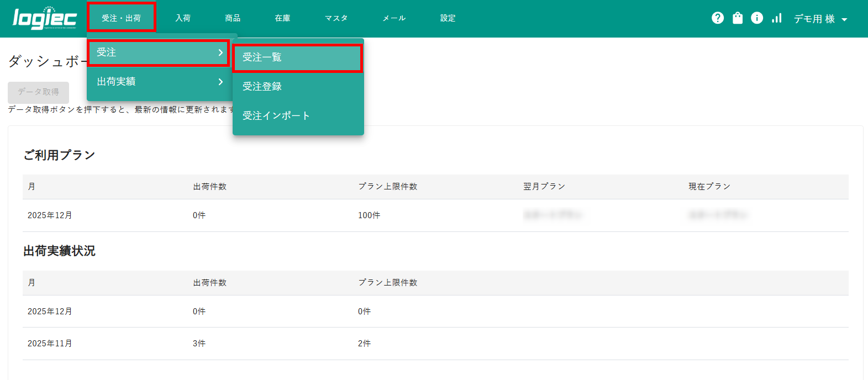Select the 在庫 menu in navigation bar

coord(282,18)
